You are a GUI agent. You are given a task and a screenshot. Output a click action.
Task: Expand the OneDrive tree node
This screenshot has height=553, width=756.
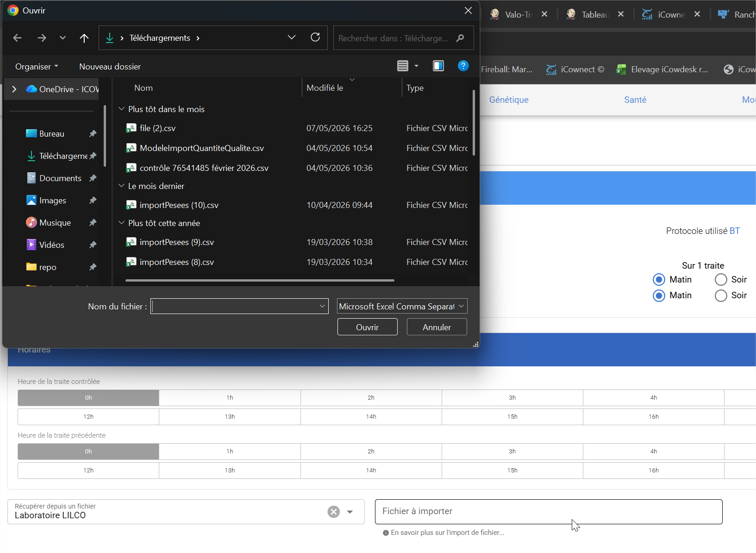(14, 89)
